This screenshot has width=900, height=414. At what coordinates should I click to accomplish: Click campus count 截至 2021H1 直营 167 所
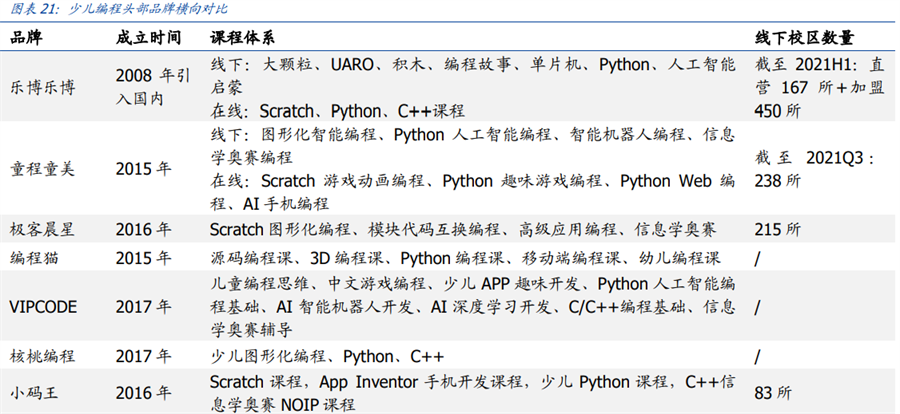820,87
